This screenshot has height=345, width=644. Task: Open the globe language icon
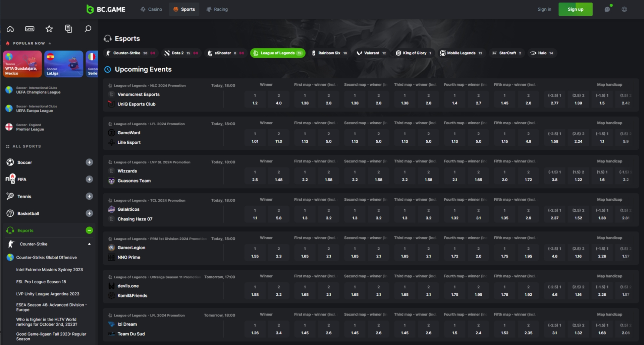tap(624, 9)
